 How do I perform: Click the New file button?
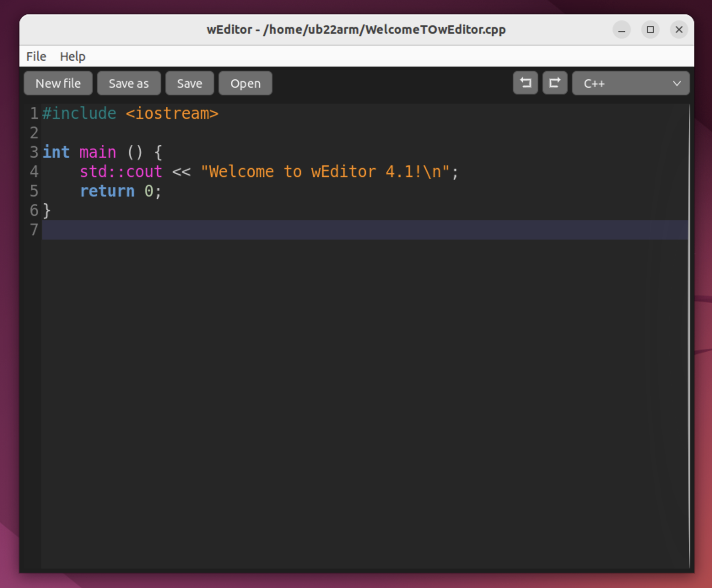pyautogui.click(x=58, y=83)
